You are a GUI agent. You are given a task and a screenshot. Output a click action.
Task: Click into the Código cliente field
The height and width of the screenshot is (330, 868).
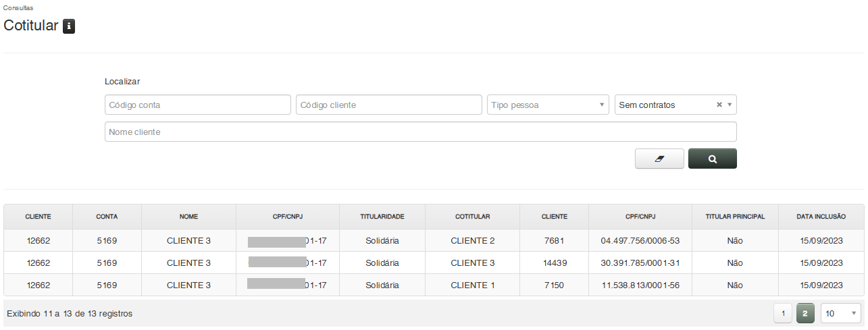tap(388, 105)
